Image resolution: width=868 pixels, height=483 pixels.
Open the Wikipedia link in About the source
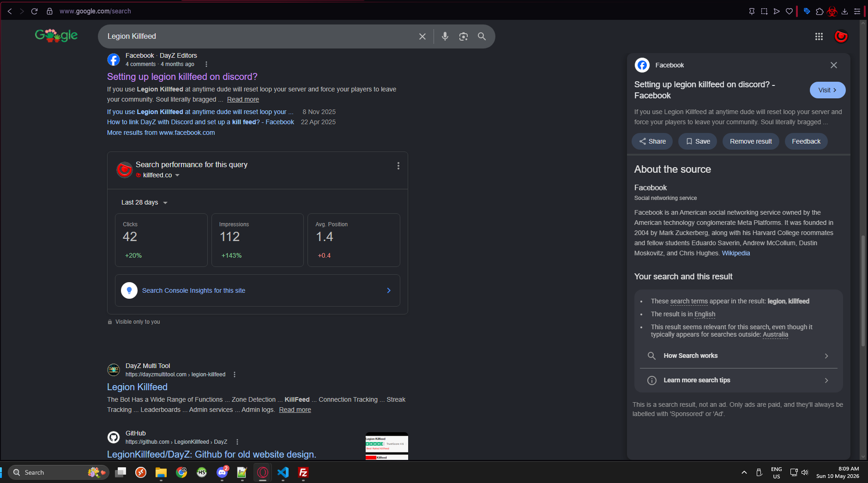point(736,253)
